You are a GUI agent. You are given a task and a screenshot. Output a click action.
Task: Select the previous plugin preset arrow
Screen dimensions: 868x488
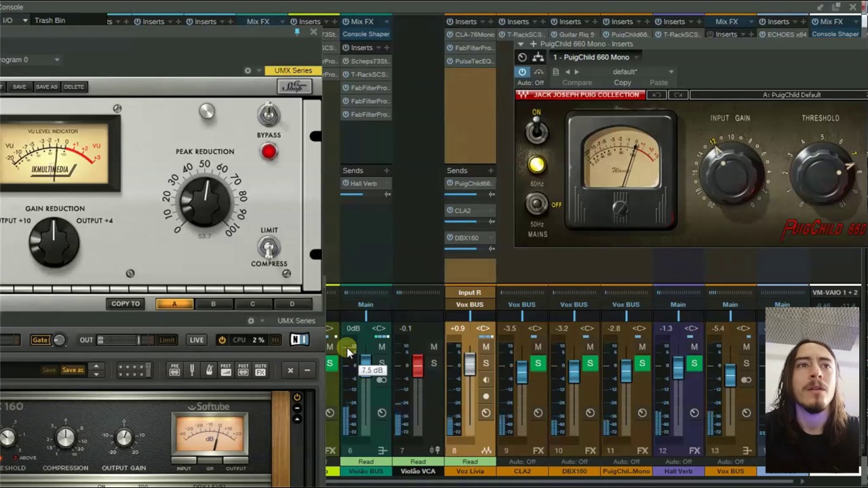click(x=568, y=72)
